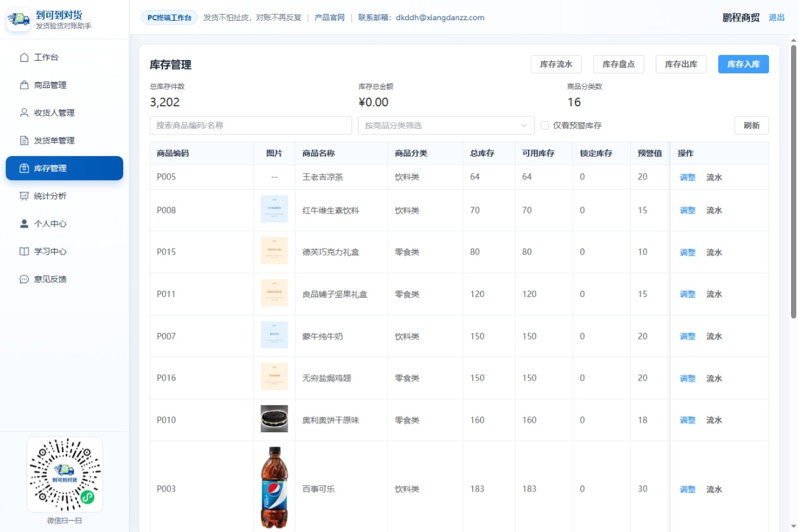Click 调整 for 德芙巧克力礼盒 row
The image size is (798, 532).
[687, 253]
